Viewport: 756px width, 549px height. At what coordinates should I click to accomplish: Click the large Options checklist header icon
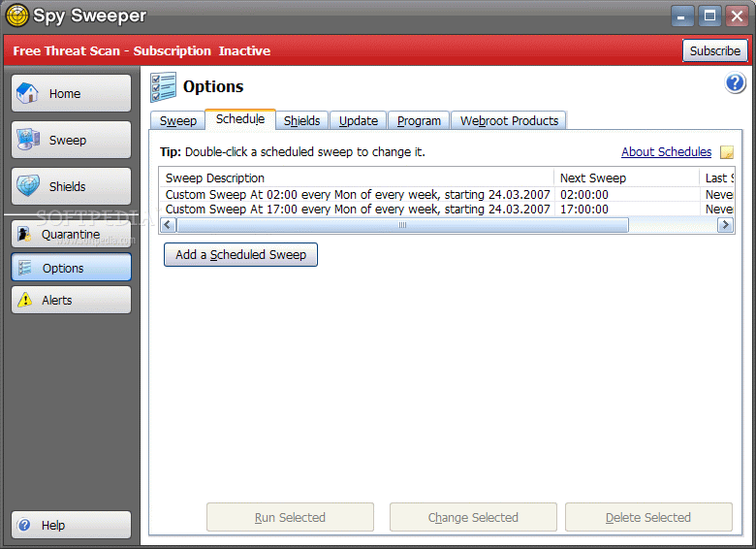pos(164,87)
